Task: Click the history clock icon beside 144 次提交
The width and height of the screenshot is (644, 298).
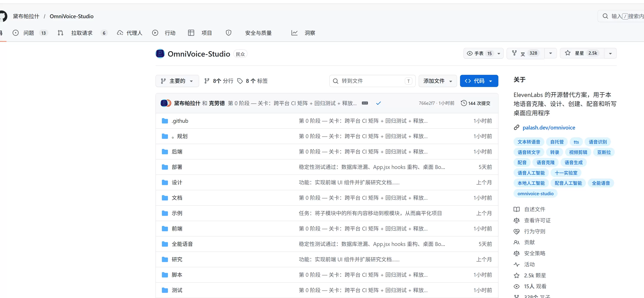Action: (x=463, y=103)
